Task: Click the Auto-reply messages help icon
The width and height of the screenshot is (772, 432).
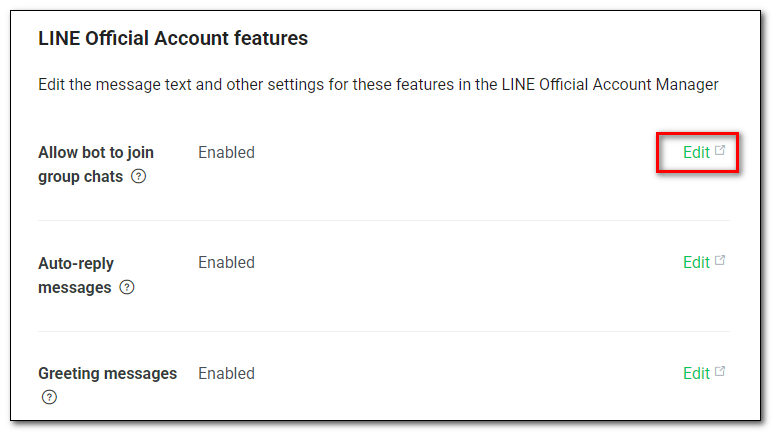Action: point(127,287)
